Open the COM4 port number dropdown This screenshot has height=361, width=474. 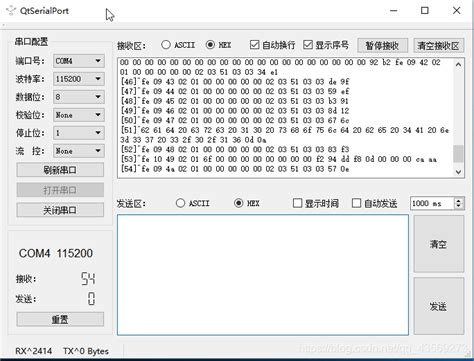(x=79, y=61)
